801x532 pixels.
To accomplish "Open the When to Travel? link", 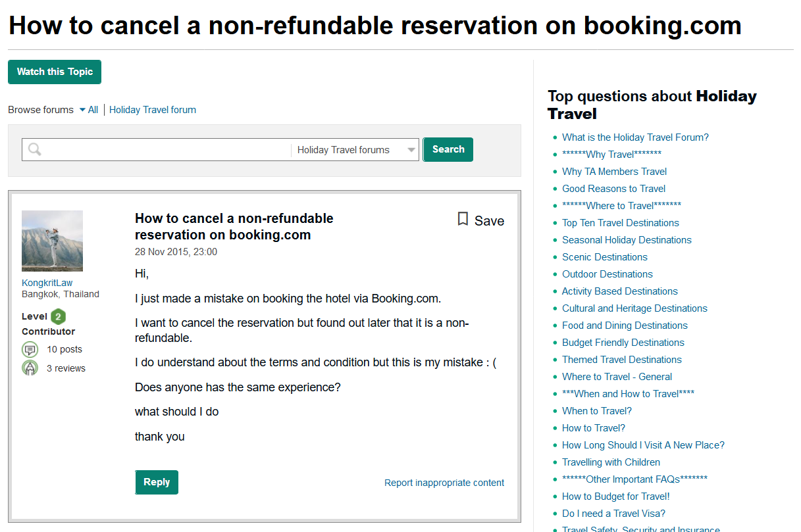I will point(597,411).
